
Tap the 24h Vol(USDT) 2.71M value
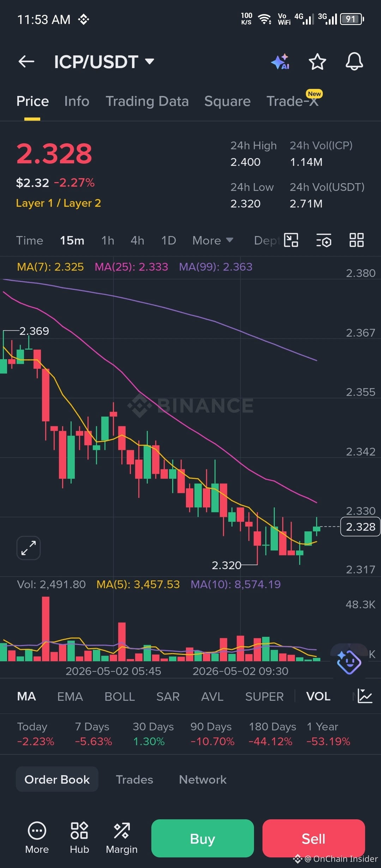306,204
